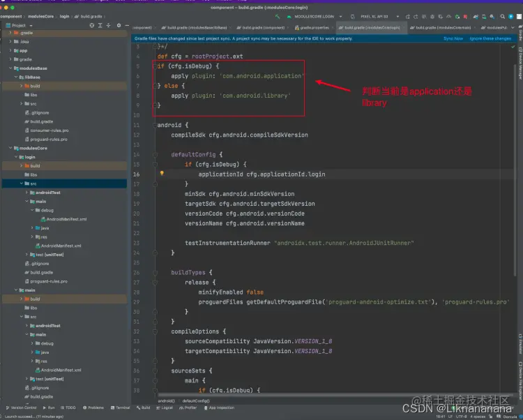Fold the buildTypes block on line 26
Viewport: 523px width, 420px height.
pos(155,273)
